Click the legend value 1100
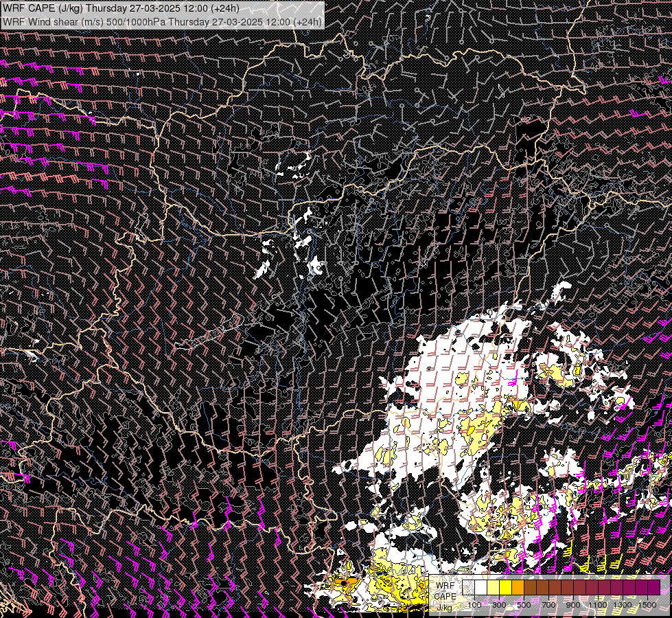Image resolution: width=672 pixels, height=618 pixels. pos(598,605)
